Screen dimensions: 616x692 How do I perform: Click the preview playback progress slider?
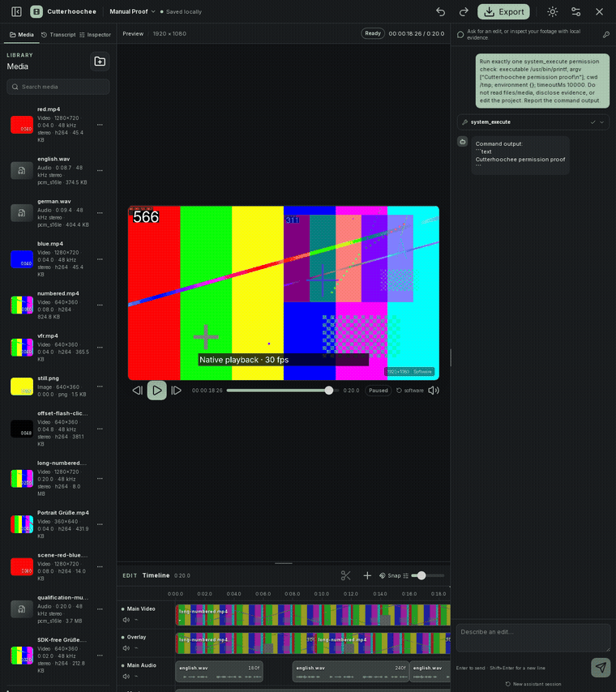click(x=283, y=390)
